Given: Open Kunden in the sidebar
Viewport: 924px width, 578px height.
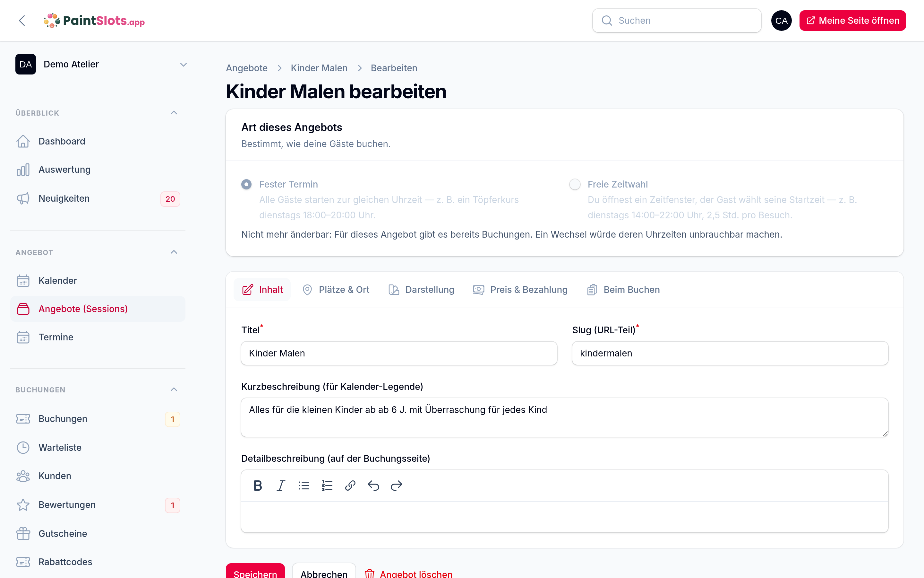Looking at the screenshot, I should click(98, 476).
